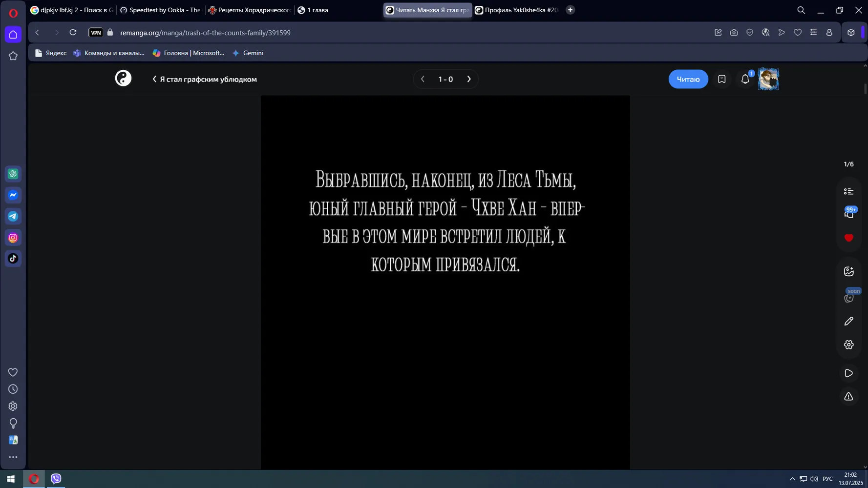Open Головна | Microsoft bookmark

pyautogui.click(x=189, y=53)
